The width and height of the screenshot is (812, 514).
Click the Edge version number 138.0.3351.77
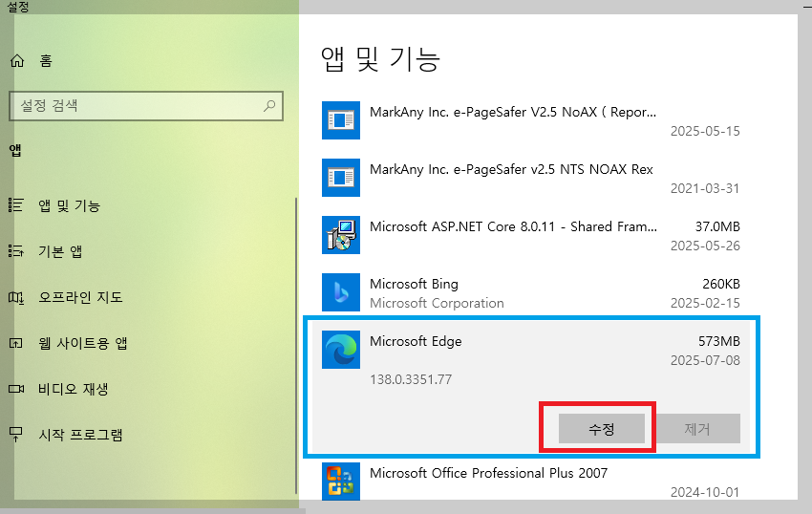point(411,379)
